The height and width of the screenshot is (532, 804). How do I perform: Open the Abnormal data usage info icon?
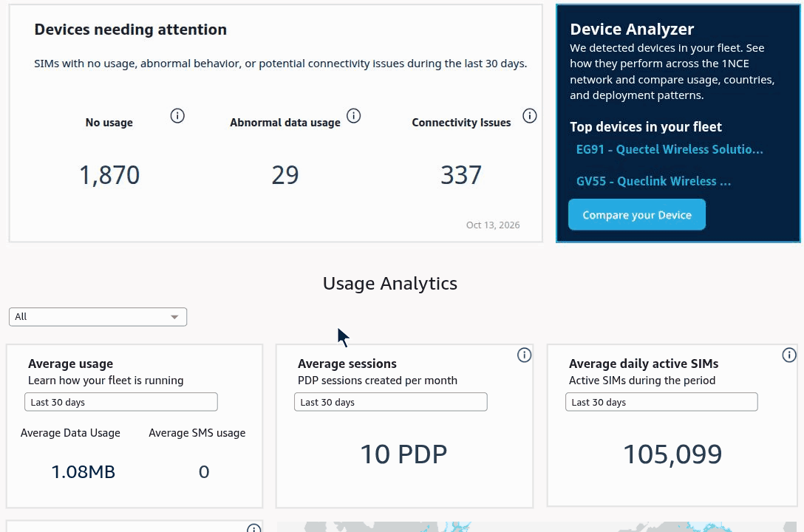354,116
